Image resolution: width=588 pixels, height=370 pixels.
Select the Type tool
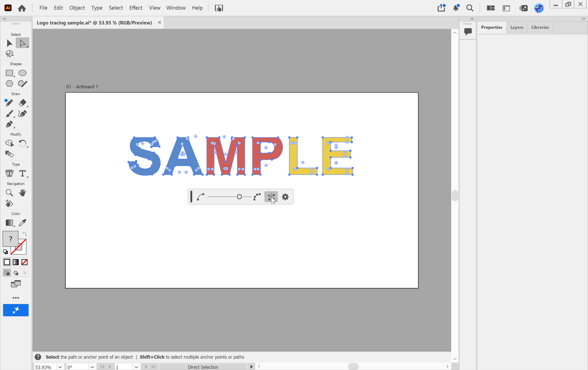23,173
